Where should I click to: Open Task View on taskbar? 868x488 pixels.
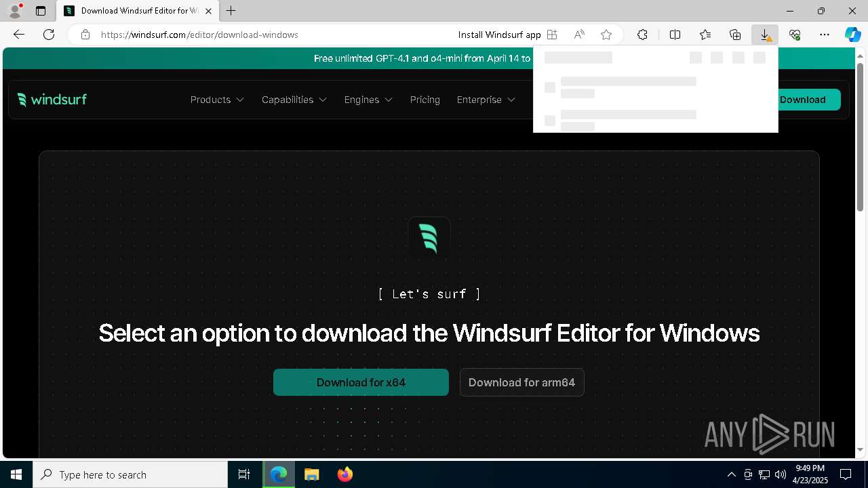(x=244, y=474)
